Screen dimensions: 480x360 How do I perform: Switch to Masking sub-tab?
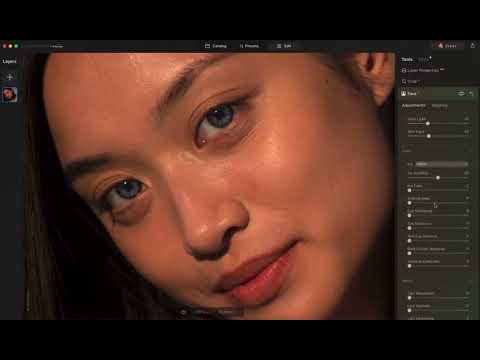440,106
